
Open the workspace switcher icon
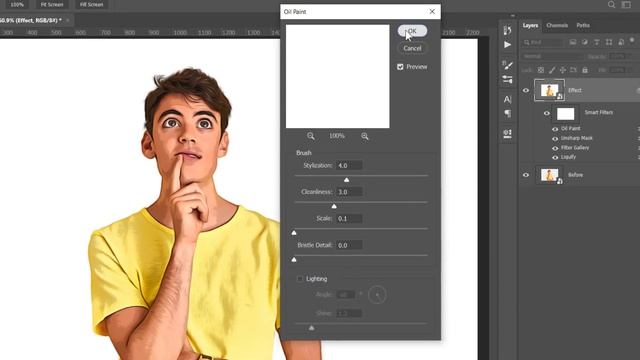(626, 4)
